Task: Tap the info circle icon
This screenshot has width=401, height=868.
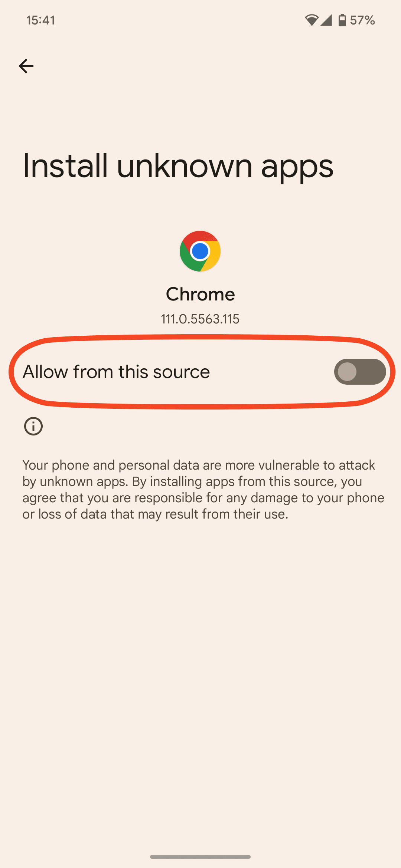Action: [33, 426]
